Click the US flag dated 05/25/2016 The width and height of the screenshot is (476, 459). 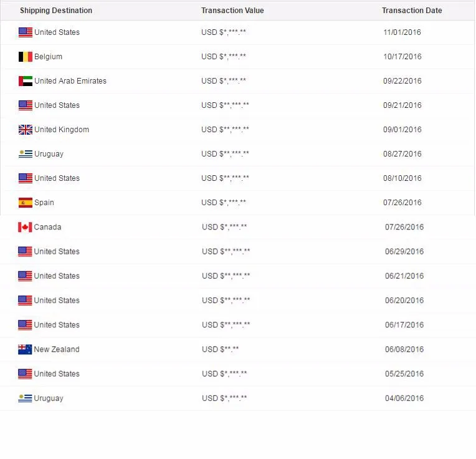coord(25,374)
